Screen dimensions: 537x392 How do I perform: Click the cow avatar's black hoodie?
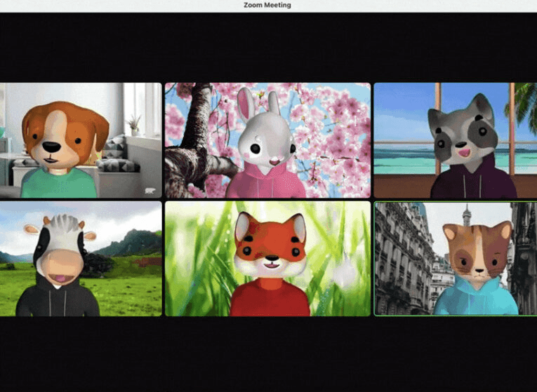coord(58,296)
